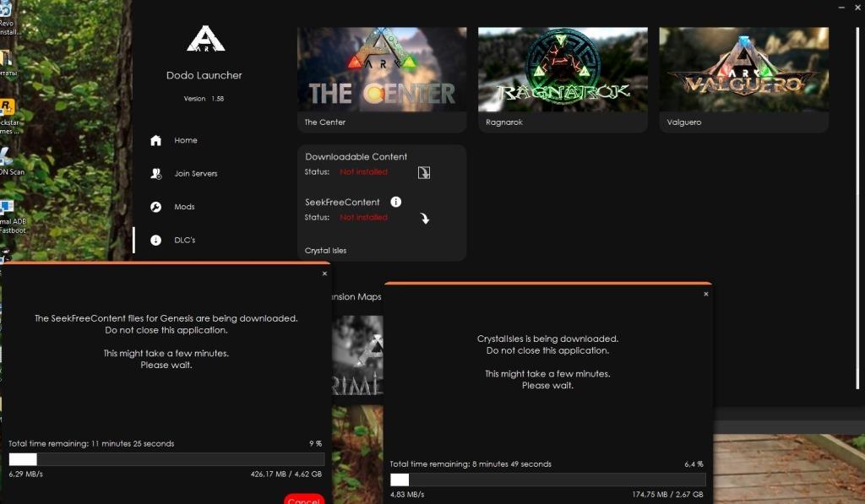Image resolution: width=865 pixels, height=504 pixels.
Task: Click the "Dodo Launcher" title text
Action: click(x=204, y=75)
